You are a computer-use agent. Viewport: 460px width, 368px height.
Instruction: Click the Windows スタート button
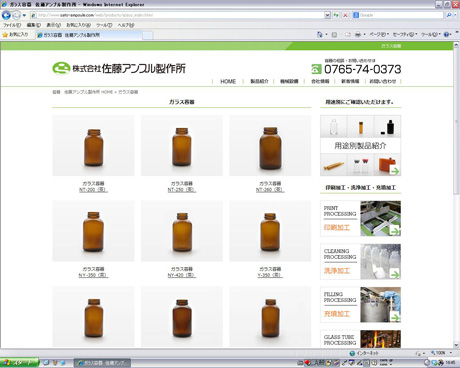[19, 363]
